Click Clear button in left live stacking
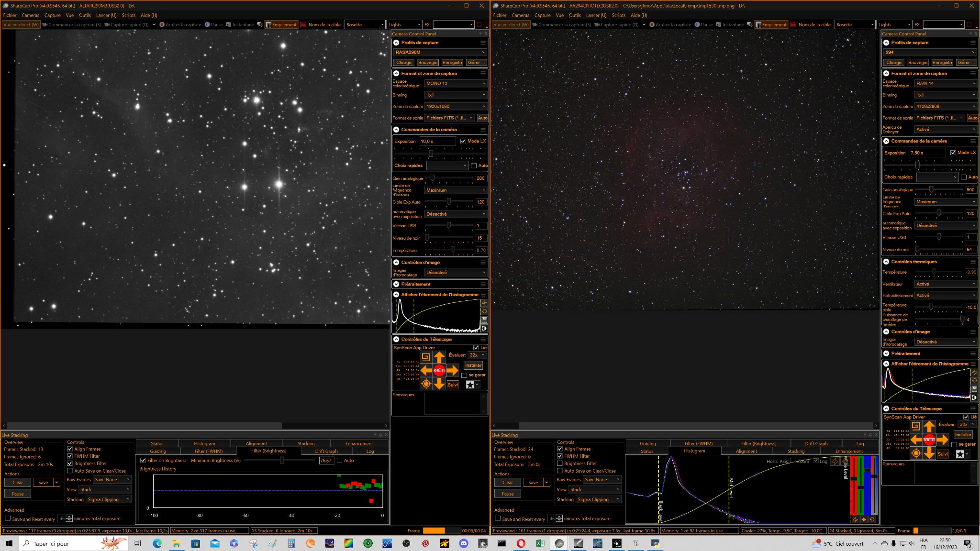 tap(18, 483)
